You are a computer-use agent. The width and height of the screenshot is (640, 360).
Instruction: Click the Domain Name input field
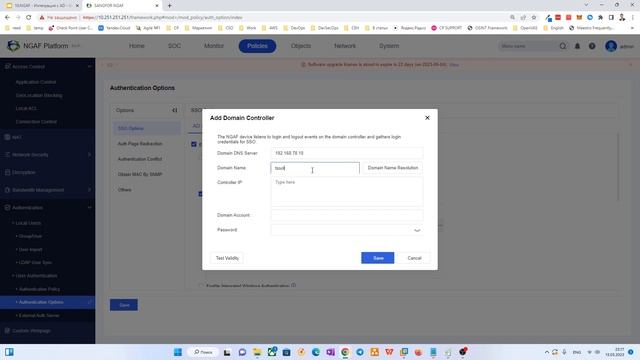(x=315, y=168)
